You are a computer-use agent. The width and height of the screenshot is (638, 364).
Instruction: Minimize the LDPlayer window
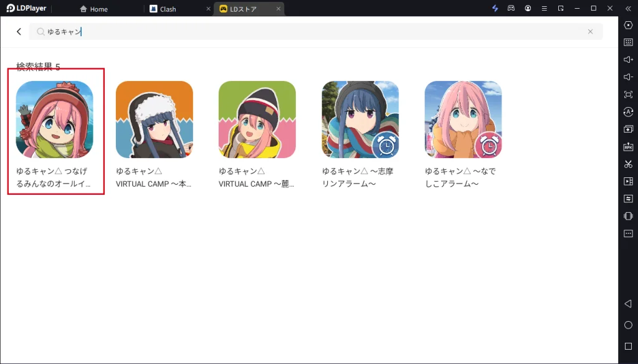(577, 8)
